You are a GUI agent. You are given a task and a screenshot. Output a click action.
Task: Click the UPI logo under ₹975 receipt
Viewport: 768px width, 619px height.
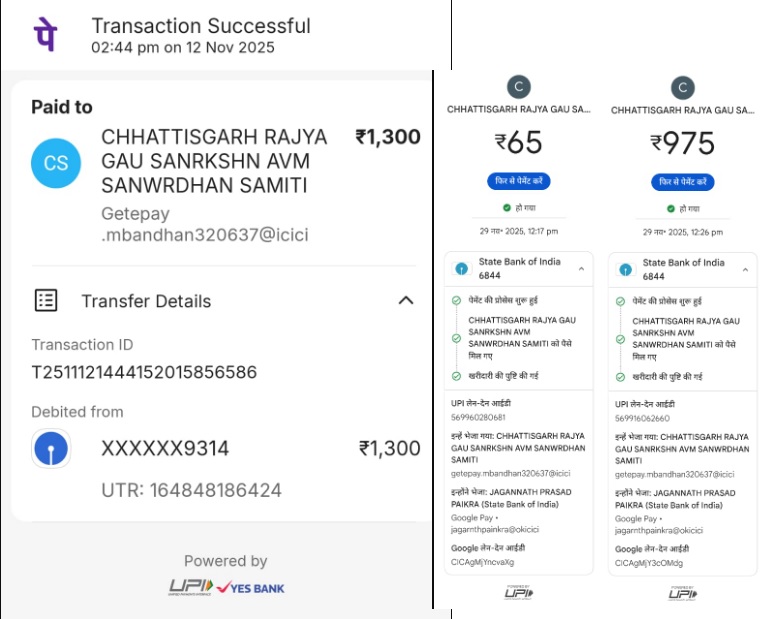pos(683,594)
